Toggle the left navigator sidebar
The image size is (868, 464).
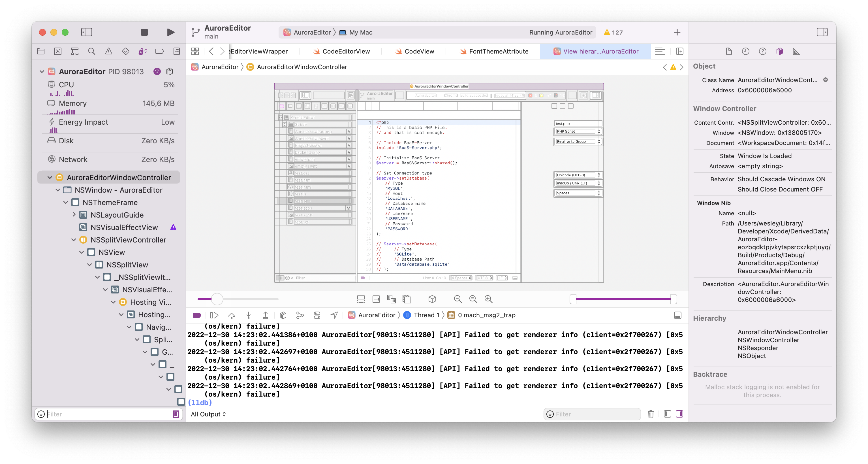pos(87,32)
